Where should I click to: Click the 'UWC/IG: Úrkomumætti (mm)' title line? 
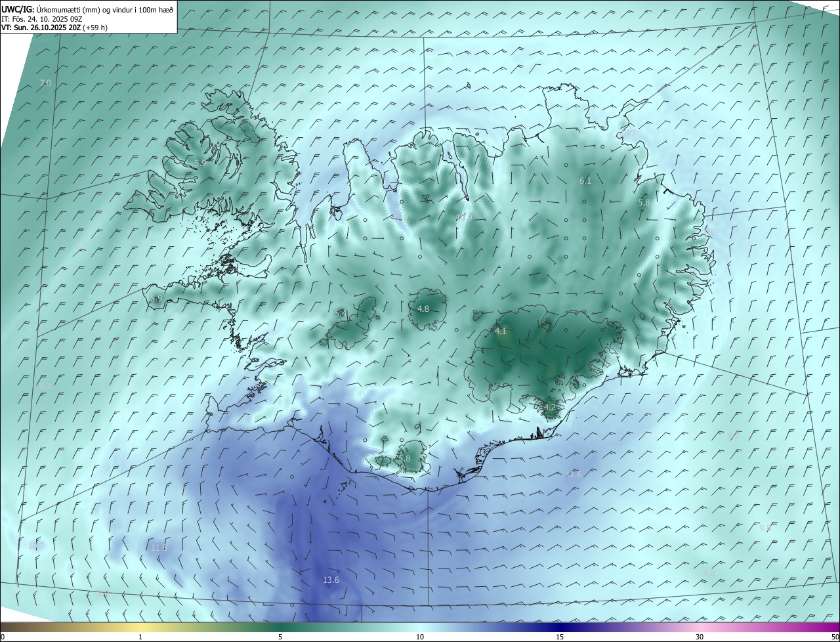coord(87,9)
